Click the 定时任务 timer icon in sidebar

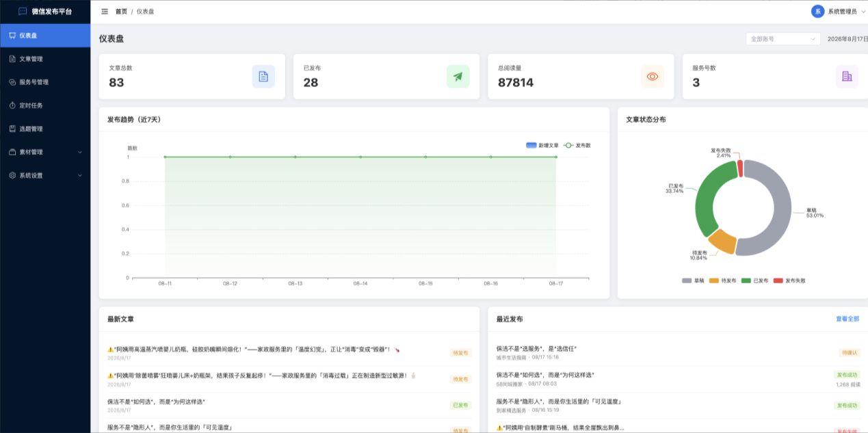point(12,105)
